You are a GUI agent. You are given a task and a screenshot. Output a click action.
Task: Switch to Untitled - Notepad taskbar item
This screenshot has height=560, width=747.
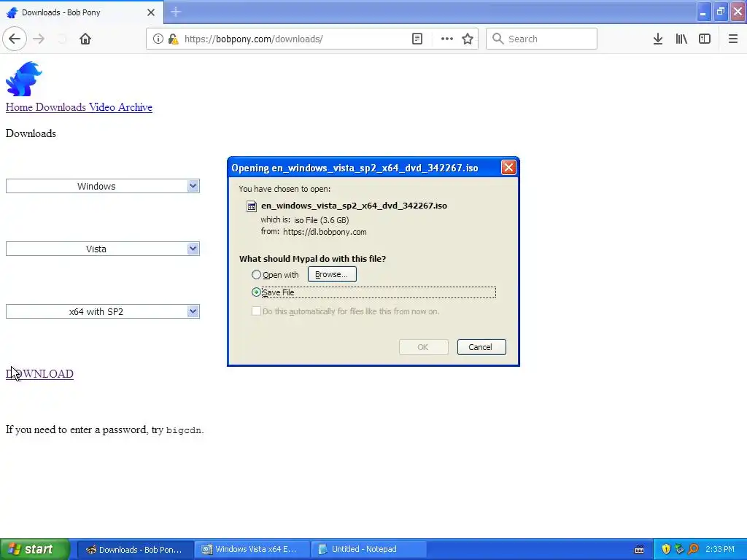coord(368,550)
